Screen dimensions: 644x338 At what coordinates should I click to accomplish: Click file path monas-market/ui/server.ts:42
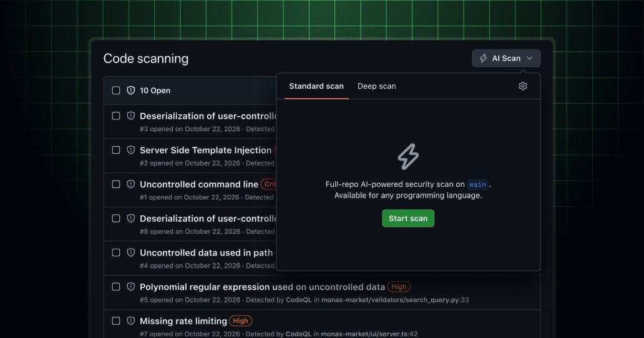pyautogui.click(x=369, y=334)
